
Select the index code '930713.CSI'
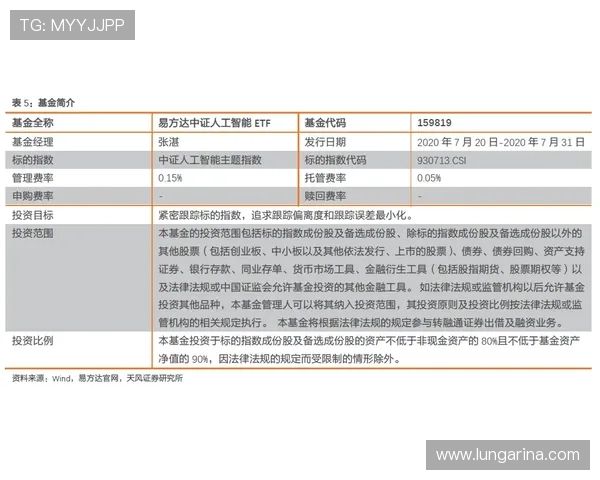point(442,160)
